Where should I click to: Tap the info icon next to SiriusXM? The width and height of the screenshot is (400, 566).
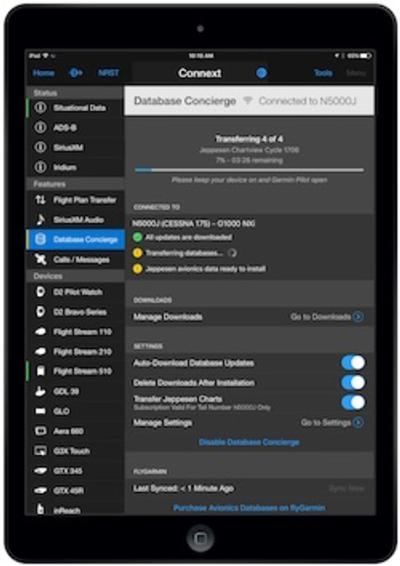[x=40, y=147]
